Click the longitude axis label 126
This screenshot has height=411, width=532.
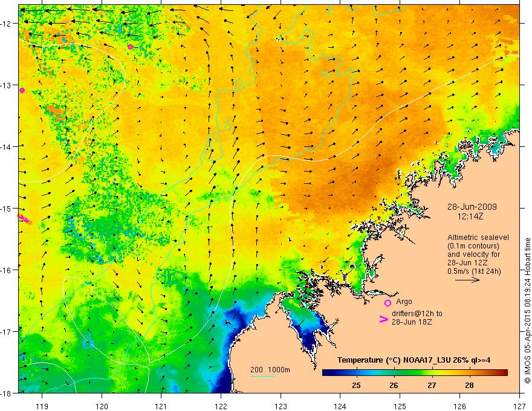[459, 406]
